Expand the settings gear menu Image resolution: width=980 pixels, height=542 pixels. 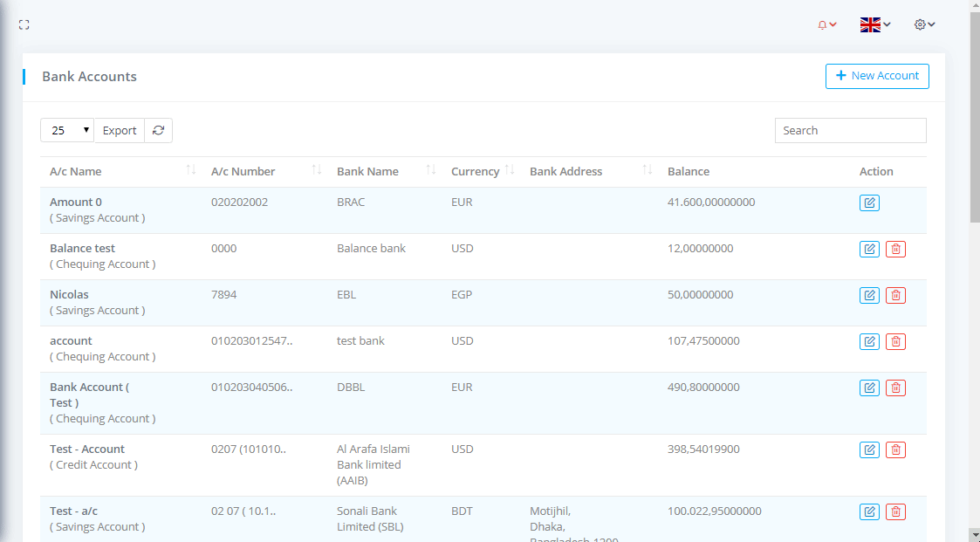pos(924,25)
